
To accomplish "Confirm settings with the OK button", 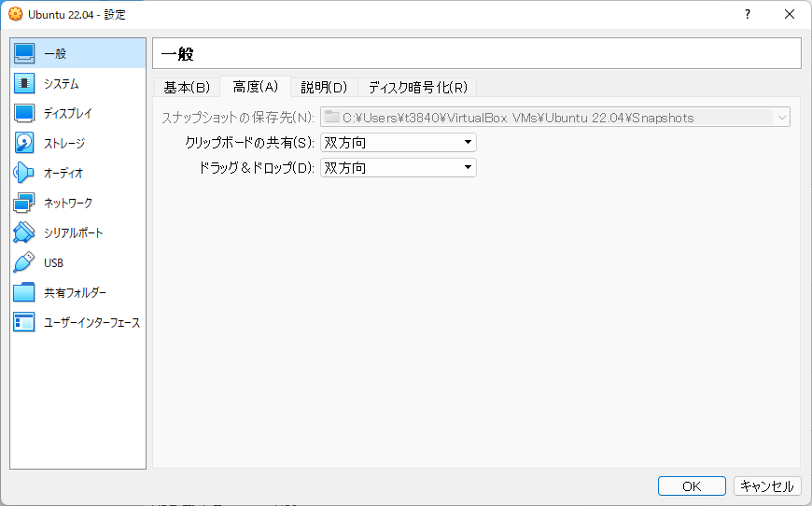I will click(692, 486).
